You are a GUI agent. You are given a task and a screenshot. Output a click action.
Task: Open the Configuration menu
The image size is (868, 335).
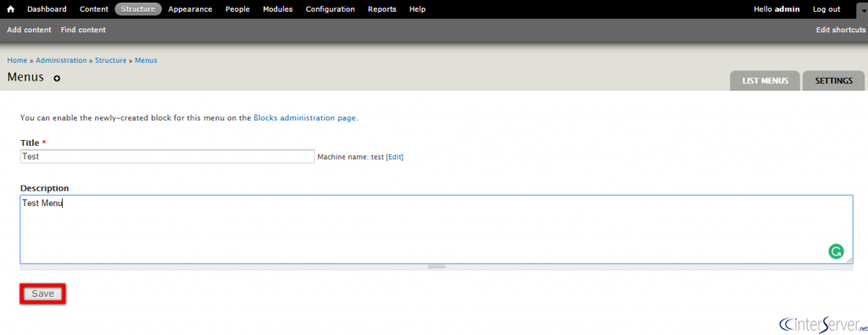point(330,9)
